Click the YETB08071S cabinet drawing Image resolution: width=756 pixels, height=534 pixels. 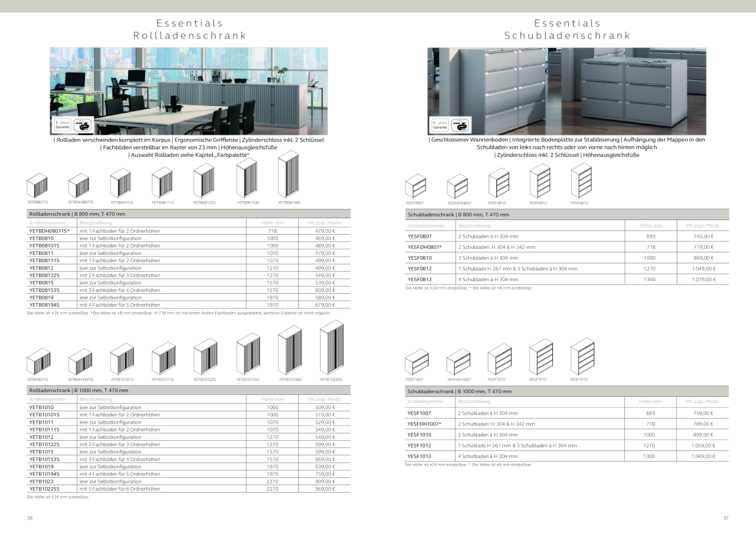tap(37, 185)
